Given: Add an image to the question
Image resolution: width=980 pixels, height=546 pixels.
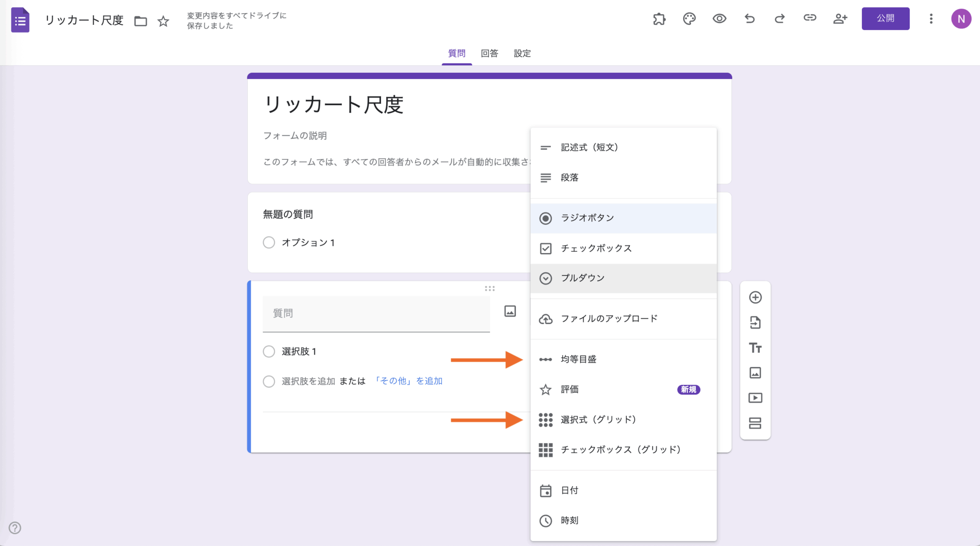Looking at the screenshot, I should [510, 311].
